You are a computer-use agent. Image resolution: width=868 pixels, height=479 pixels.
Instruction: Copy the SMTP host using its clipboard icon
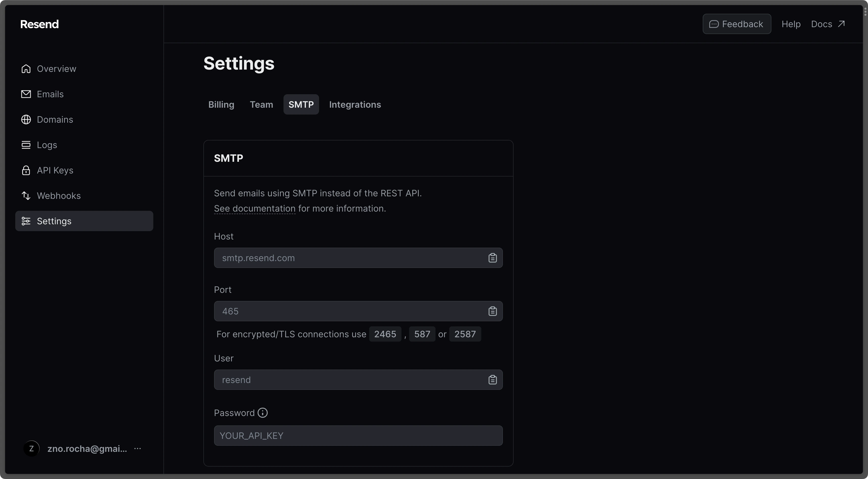point(493,258)
